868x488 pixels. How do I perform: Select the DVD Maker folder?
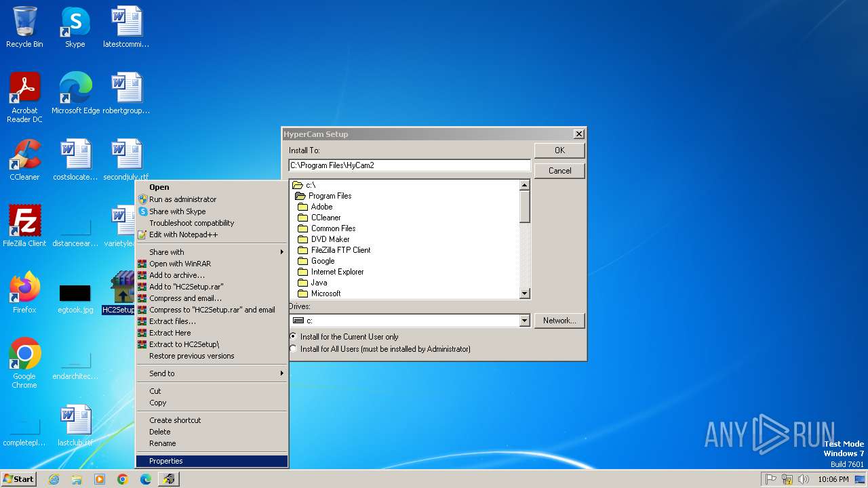(x=324, y=239)
